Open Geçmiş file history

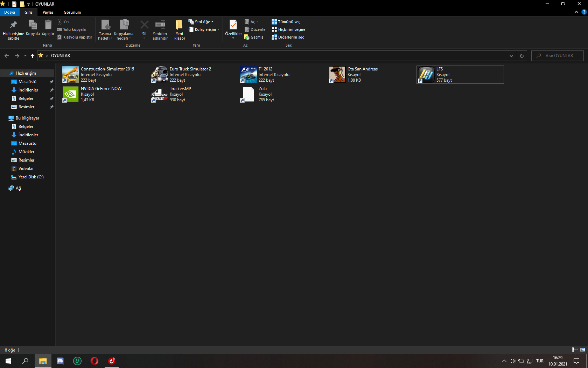coord(254,37)
